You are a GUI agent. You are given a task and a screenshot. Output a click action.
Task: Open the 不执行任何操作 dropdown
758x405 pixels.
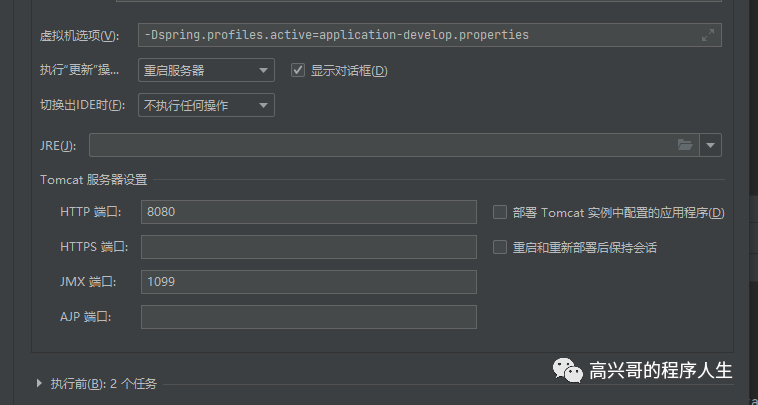pyautogui.click(x=206, y=105)
